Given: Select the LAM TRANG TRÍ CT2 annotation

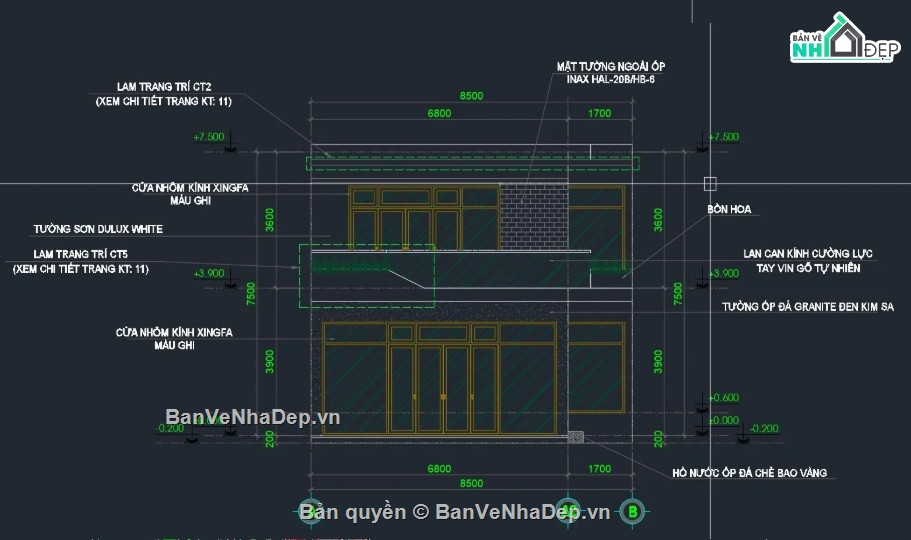Looking at the screenshot, I should (x=164, y=87).
